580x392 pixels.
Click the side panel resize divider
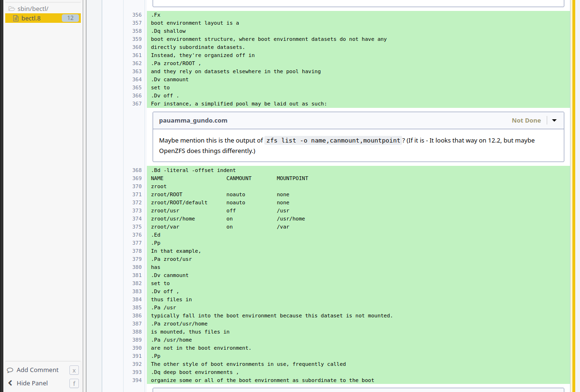(83, 190)
